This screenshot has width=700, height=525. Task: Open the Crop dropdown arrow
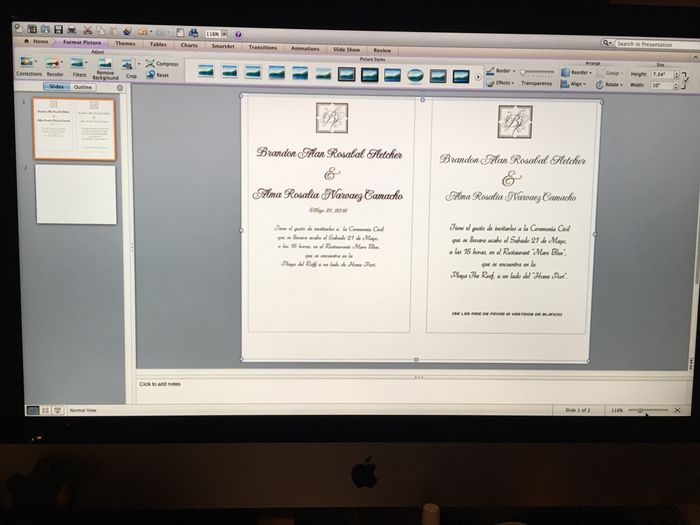[138, 65]
